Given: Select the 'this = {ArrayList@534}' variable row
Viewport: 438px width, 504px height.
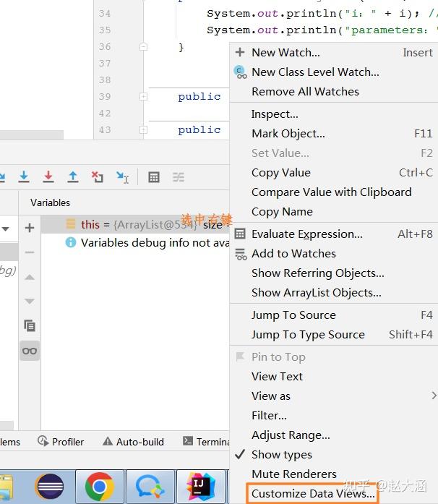Looking at the screenshot, I should coord(135,224).
